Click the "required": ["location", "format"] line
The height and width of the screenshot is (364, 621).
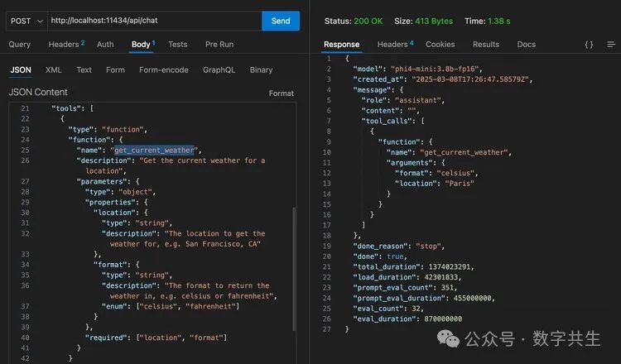point(156,338)
